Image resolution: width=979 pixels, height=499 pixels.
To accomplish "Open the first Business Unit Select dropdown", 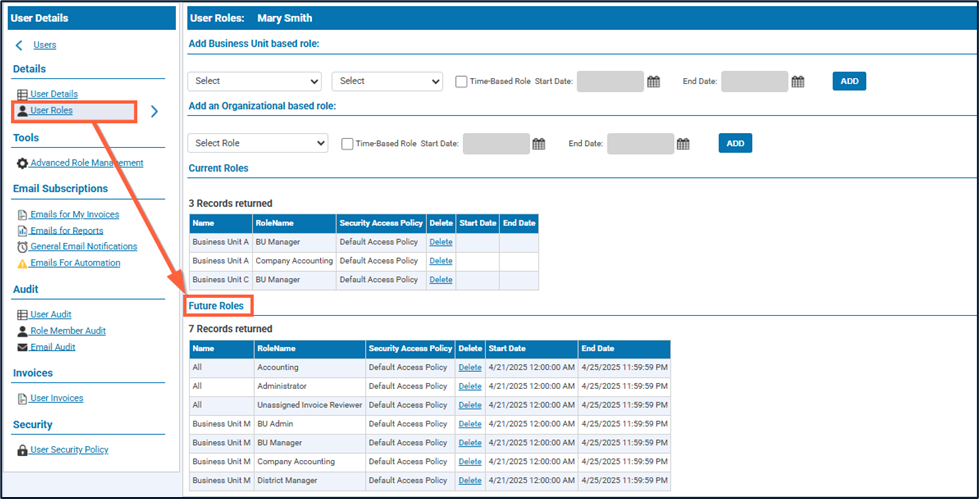I will pyautogui.click(x=254, y=81).
